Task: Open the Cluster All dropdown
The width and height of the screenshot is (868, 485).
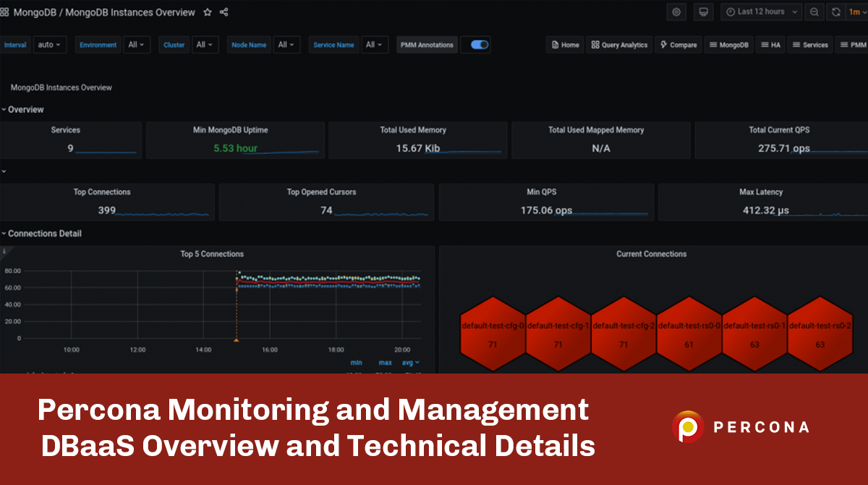Action: point(205,45)
